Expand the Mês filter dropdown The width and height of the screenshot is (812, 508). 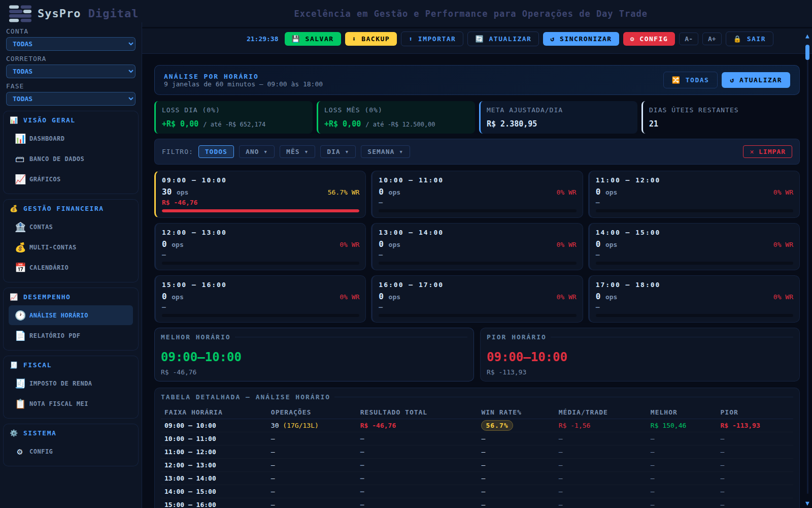click(297, 152)
